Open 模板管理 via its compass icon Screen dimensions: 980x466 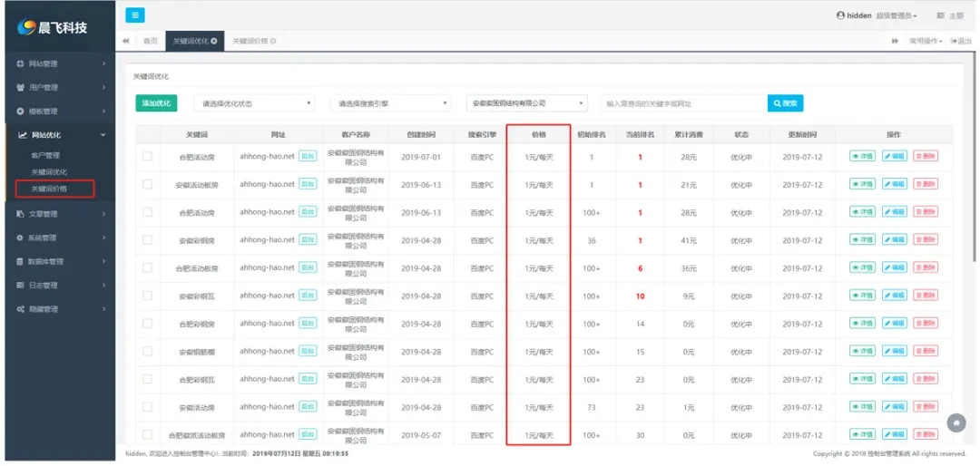point(20,112)
